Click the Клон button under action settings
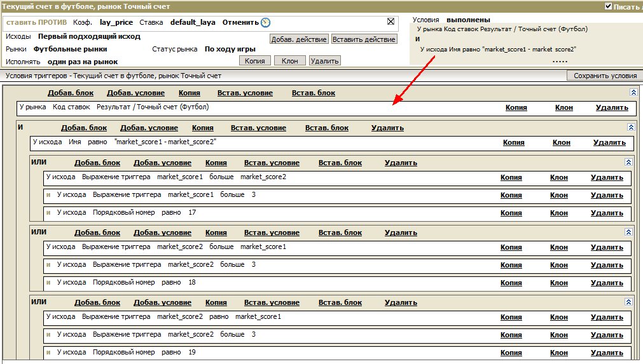This screenshot has height=364, width=643. [x=290, y=60]
